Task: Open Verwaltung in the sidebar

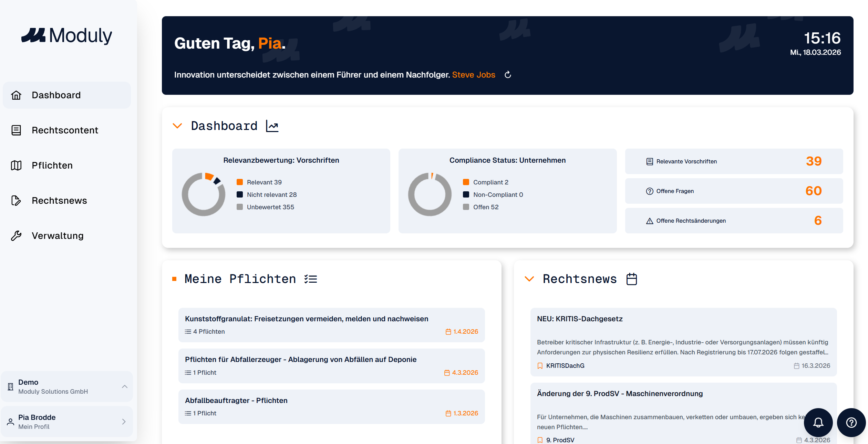Action: 58,236
